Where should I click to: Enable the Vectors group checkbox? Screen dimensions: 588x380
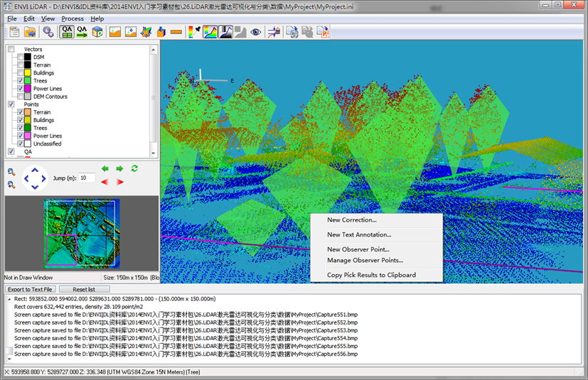pos(11,49)
